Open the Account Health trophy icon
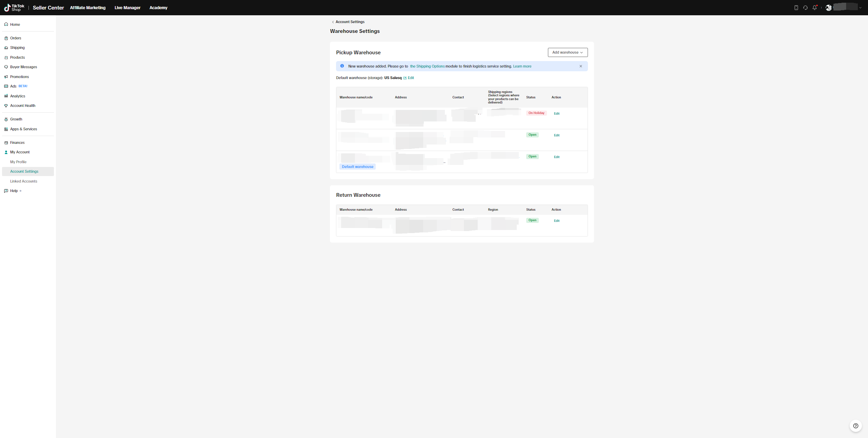Screen dimensions: 868x438 6,106
